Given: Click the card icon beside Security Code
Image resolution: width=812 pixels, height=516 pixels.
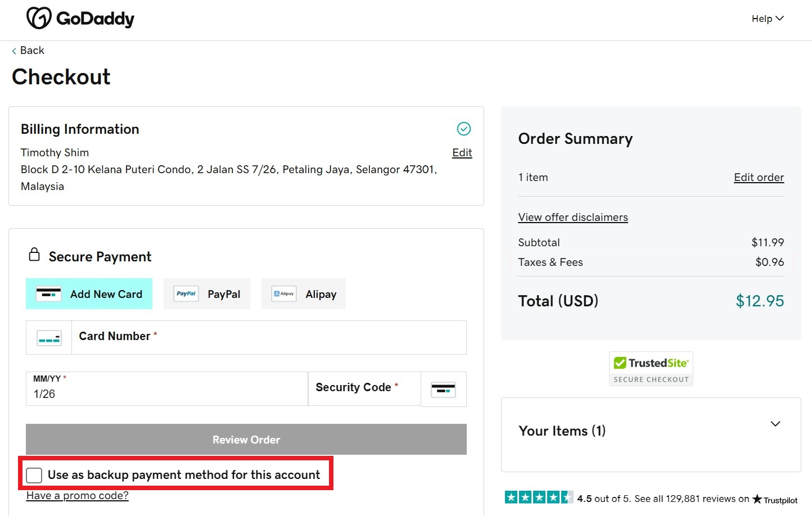Looking at the screenshot, I should pyautogui.click(x=444, y=388).
